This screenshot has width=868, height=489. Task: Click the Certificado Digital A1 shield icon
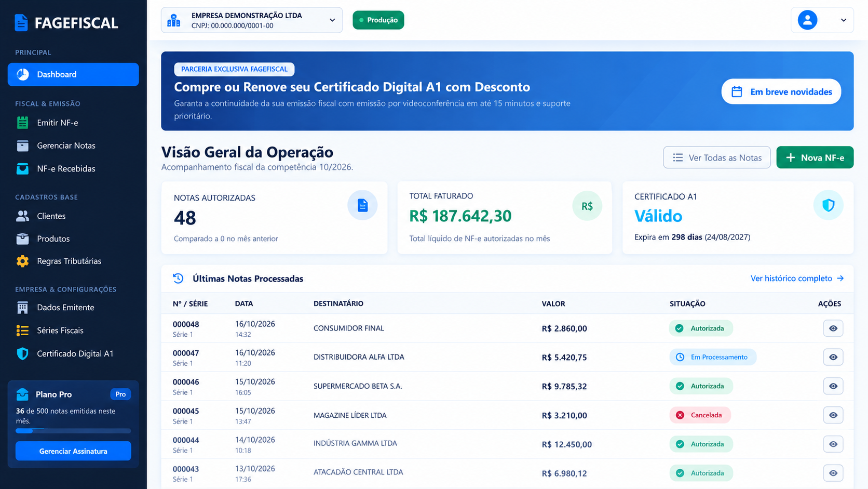(x=22, y=353)
